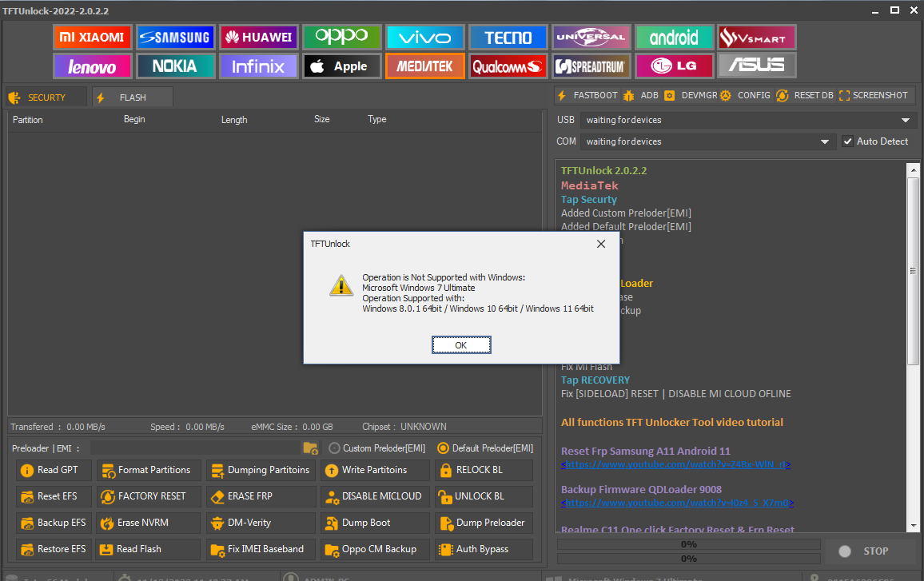Select Default Preloder[EMI] radio option

[x=485, y=448]
